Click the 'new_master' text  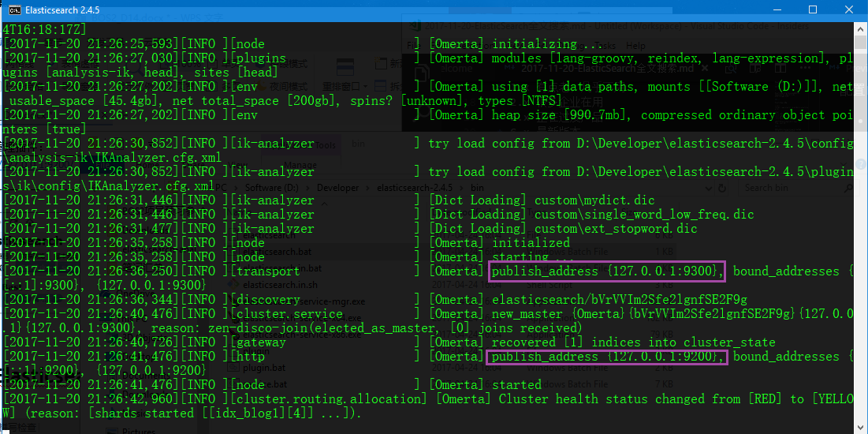527,314
